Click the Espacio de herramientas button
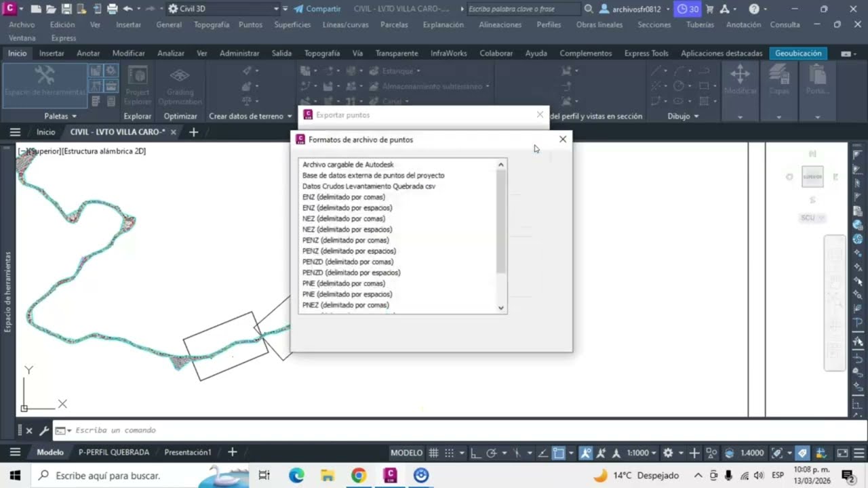 coord(45,85)
